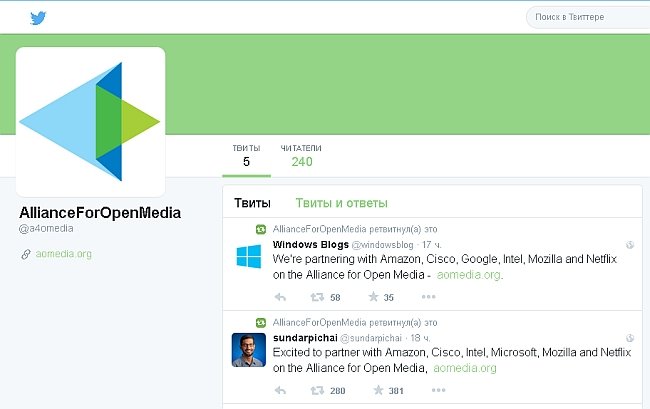The width and height of the screenshot is (650, 409).
Task: Open the sundarpichai author name
Action: coord(305,338)
